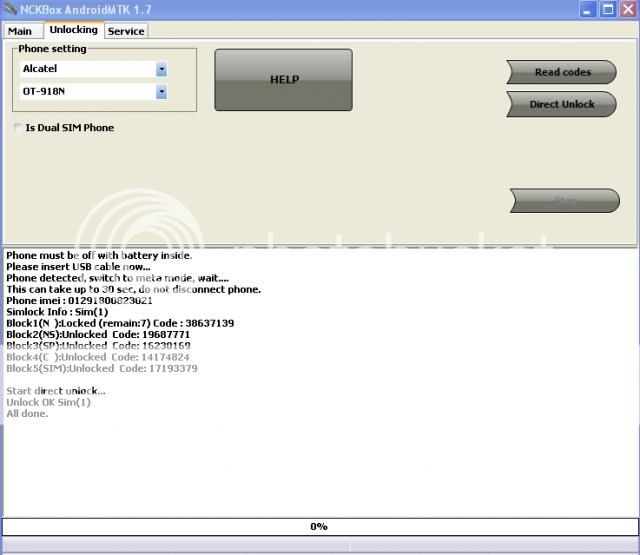The height and width of the screenshot is (555, 640).
Task: Enable the Is Dual SIM Phone checkbox
Action: coord(18,128)
